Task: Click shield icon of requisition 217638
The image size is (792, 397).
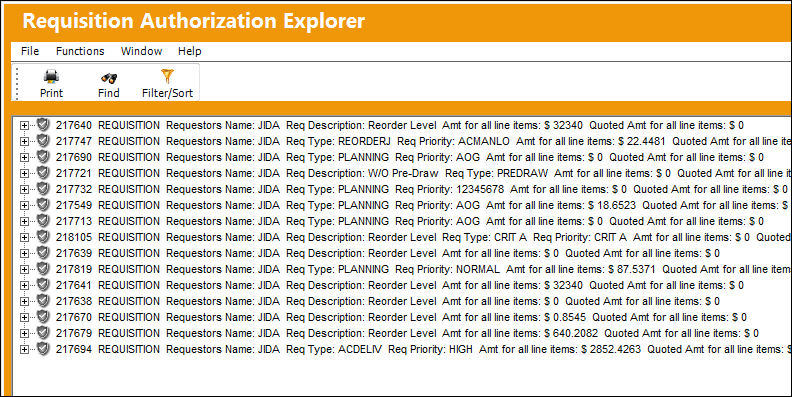Action: tap(43, 301)
